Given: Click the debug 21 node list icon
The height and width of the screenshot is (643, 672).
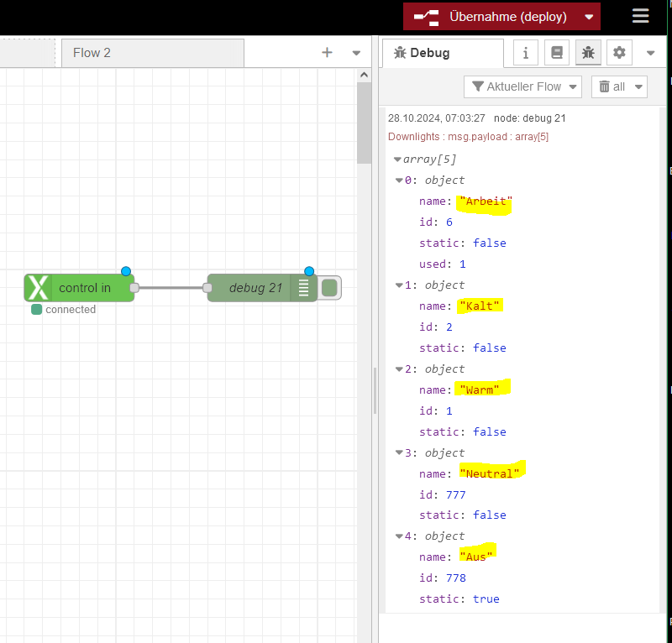Looking at the screenshot, I should point(303,288).
